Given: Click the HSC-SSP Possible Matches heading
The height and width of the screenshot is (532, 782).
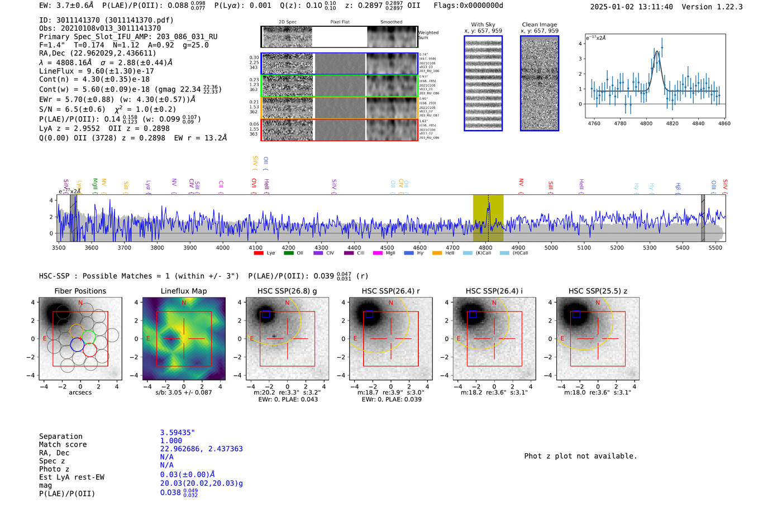Looking at the screenshot, I should [140, 276].
